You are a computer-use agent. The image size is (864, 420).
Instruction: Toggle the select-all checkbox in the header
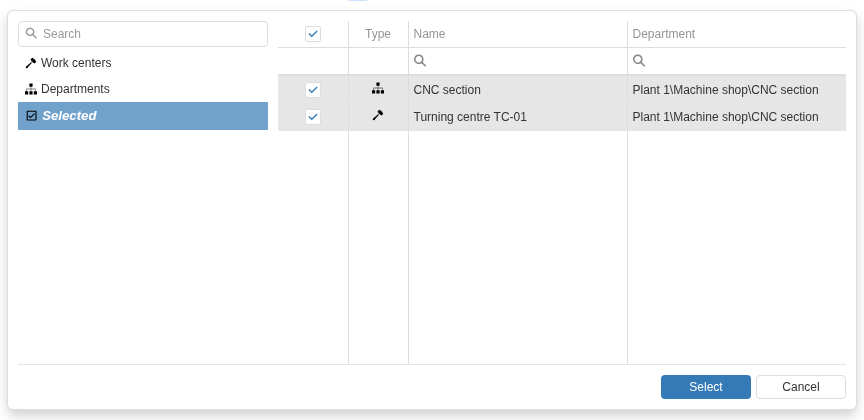(x=313, y=34)
